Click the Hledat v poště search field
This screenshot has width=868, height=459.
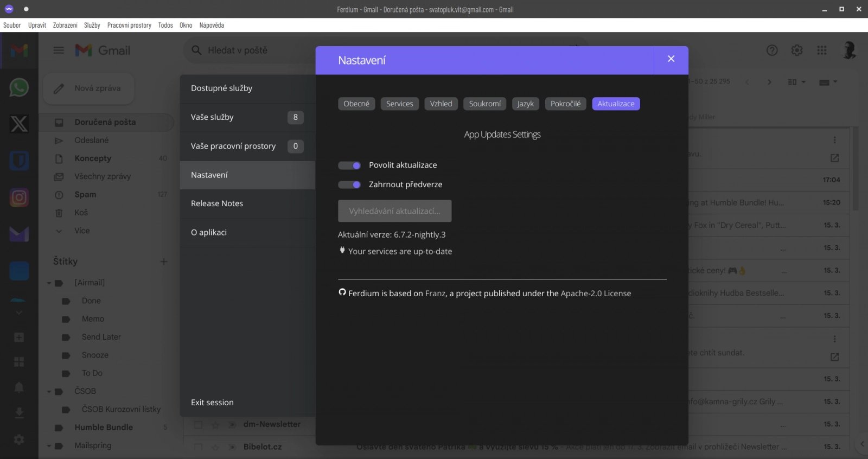tap(385, 50)
